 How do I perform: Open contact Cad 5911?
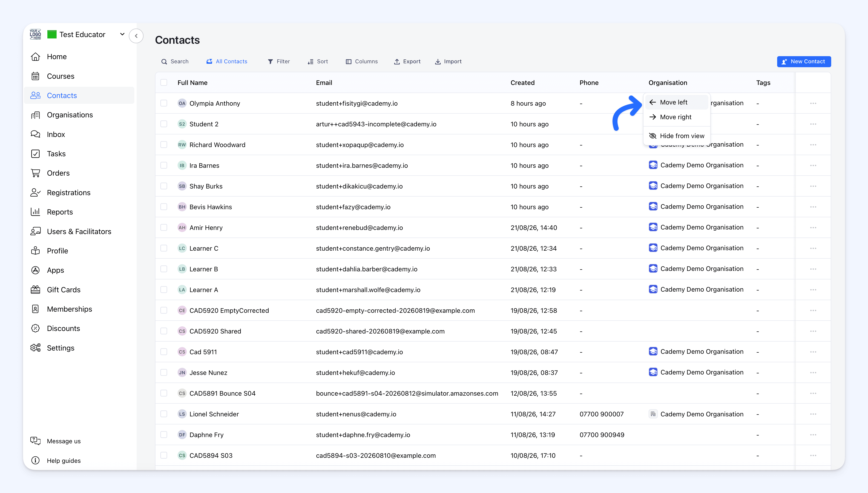tap(203, 352)
